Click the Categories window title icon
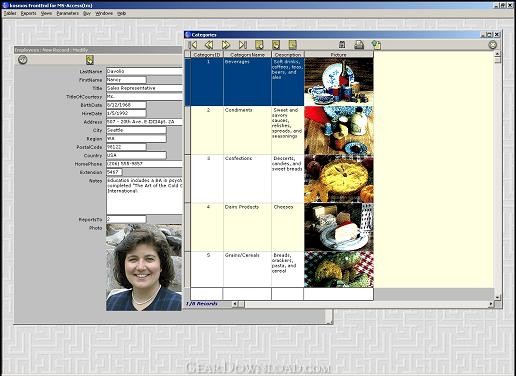 click(188, 34)
